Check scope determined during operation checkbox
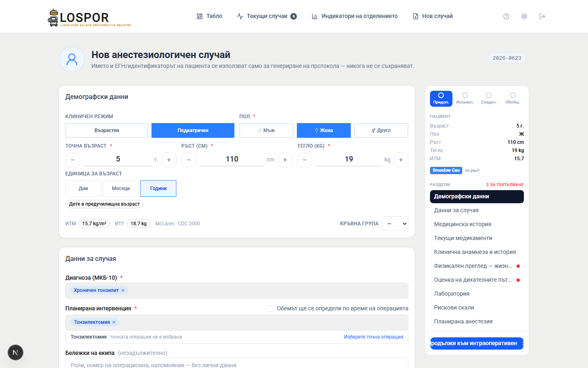This screenshot has height=368, width=588. [x=270, y=309]
